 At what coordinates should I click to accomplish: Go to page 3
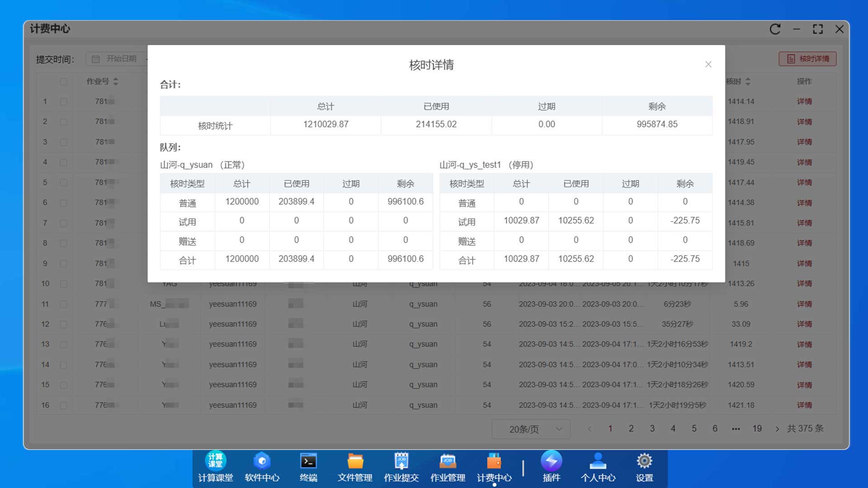pyautogui.click(x=652, y=428)
